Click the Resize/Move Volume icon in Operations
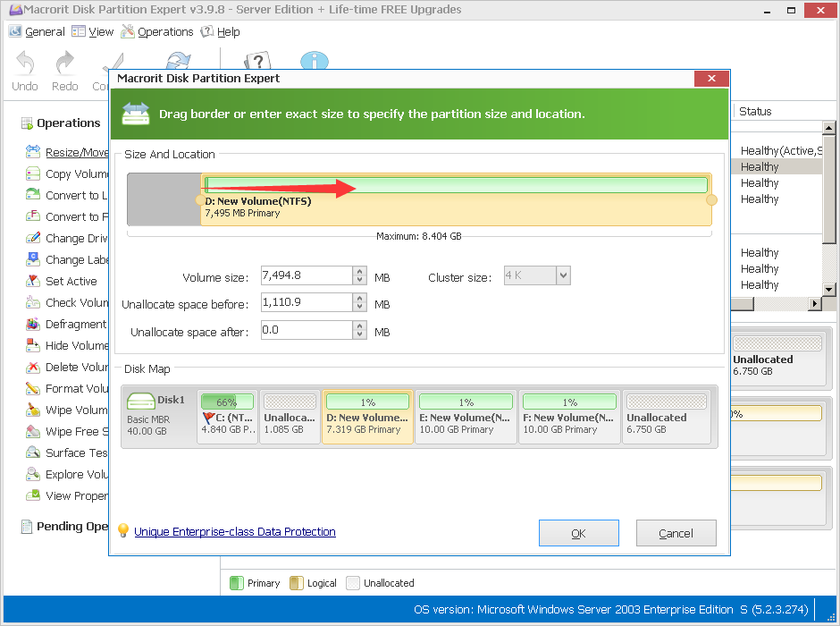The height and width of the screenshot is (626, 840). tap(33, 152)
